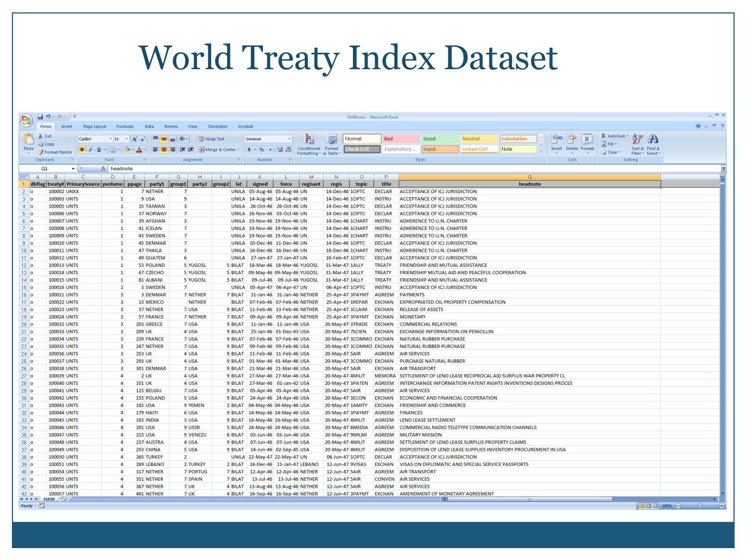Open Find & Select binoculars icon
Image resolution: width=747 pixels, height=560 pixels.
(x=653, y=139)
